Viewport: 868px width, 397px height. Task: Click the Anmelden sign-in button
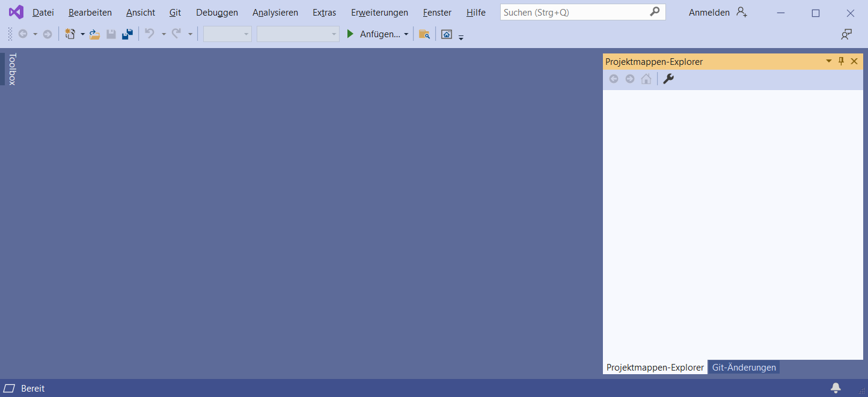click(x=709, y=12)
